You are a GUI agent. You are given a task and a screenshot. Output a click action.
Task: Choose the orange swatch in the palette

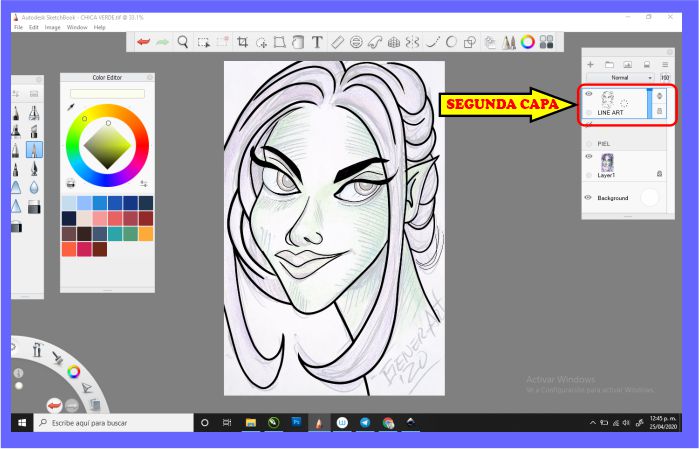145,234
